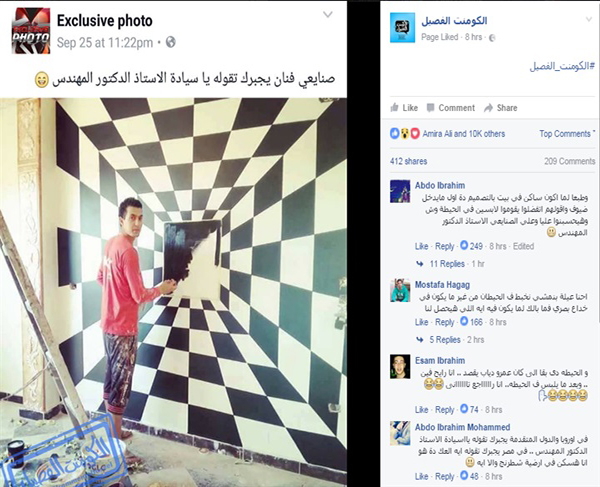Open the reactions emoji icons beside Amira Ali
This screenshot has height=487, width=600.
(405, 134)
